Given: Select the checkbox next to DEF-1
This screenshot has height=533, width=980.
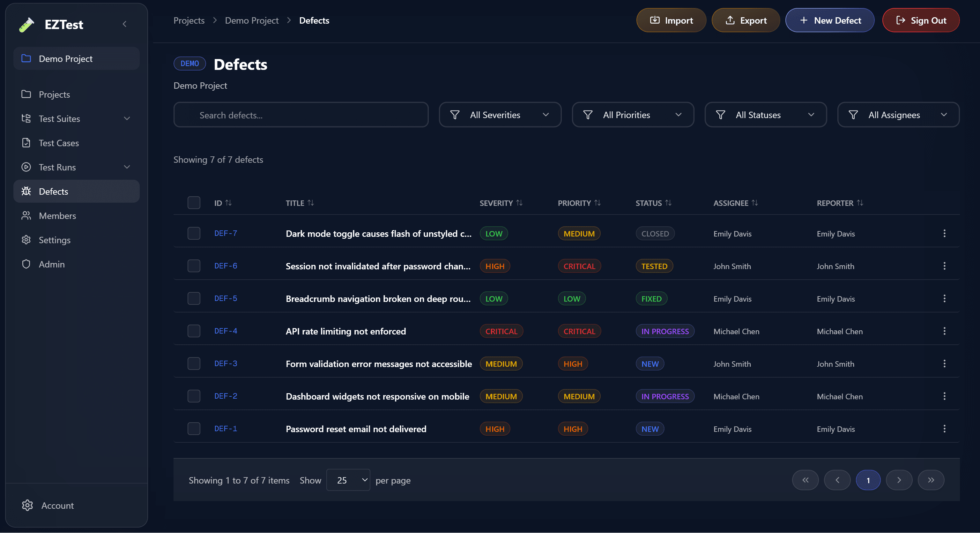Looking at the screenshot, I should (194, 428).
